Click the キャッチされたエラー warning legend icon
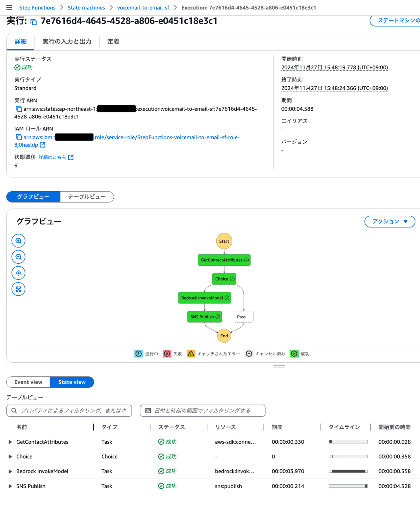 (x=191, y=354)
